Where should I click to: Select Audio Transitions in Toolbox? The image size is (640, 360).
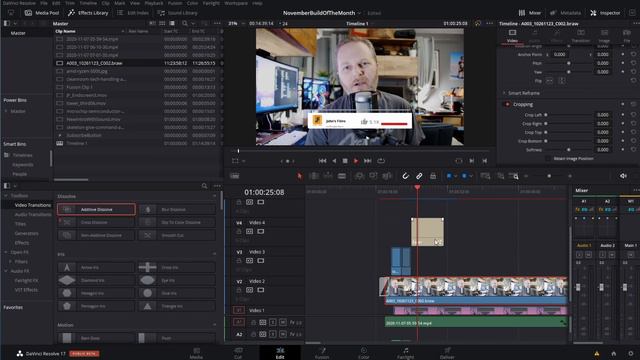click(33, 214)
